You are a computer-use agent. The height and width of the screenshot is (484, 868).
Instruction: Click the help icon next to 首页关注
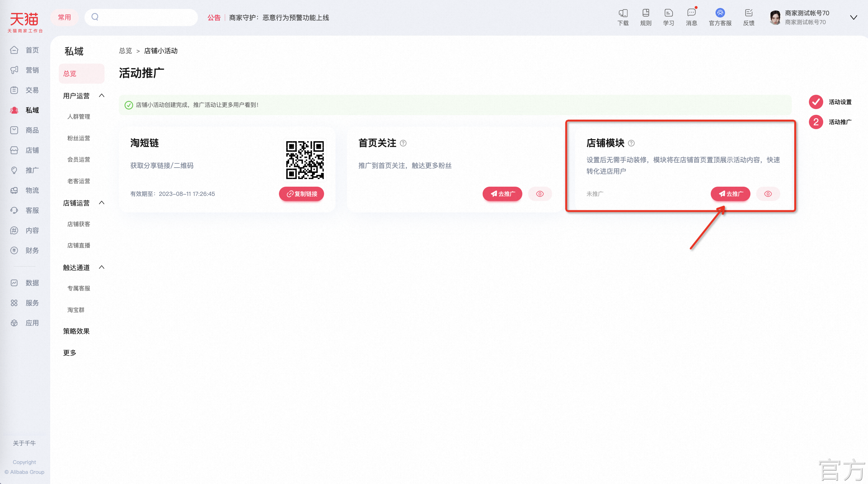coord(403,143)
